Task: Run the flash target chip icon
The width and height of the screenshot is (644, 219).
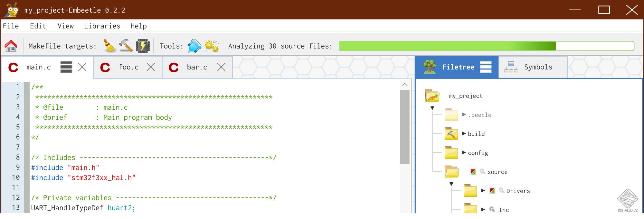Action: pos(143,46)
